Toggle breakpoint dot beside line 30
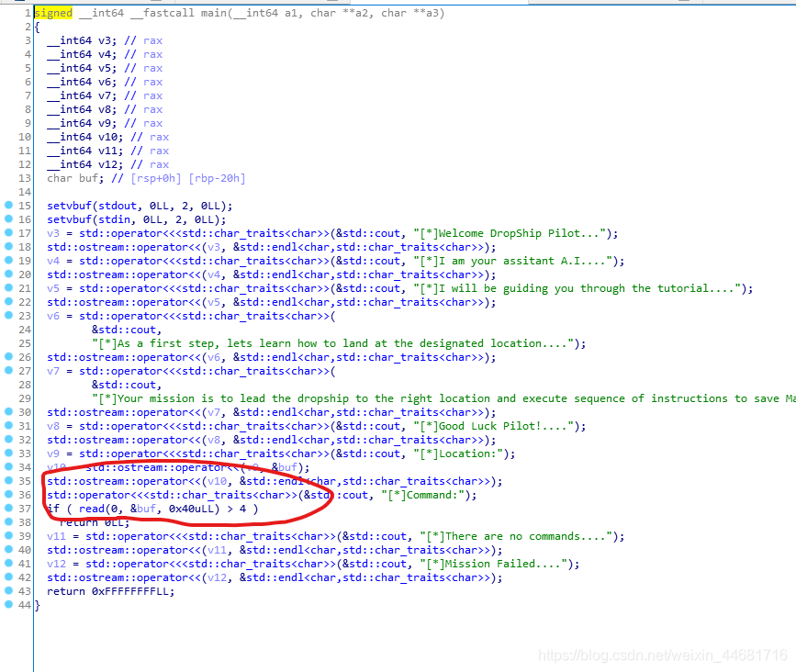This screenshot has width=796, height=672. point(8,411)
